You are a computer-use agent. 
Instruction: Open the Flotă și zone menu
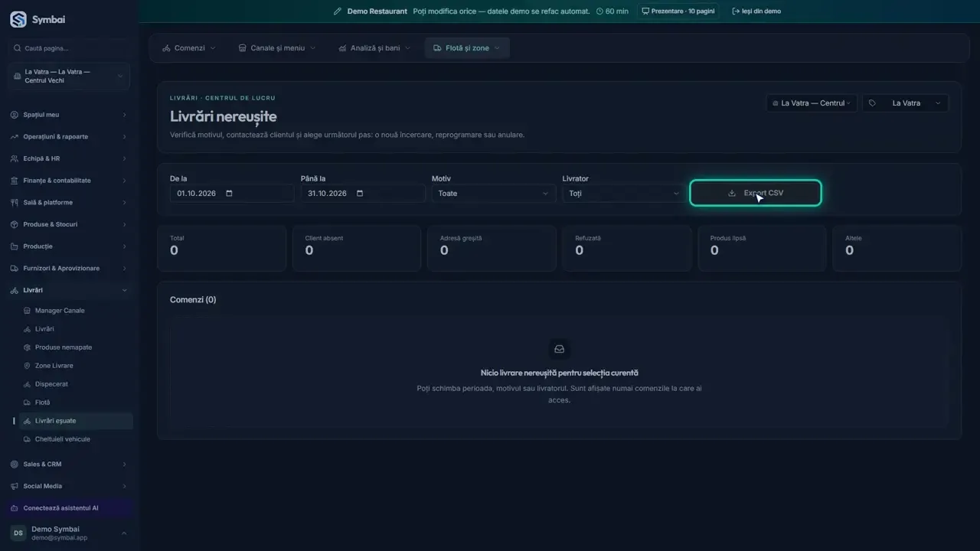pos(467,48)
